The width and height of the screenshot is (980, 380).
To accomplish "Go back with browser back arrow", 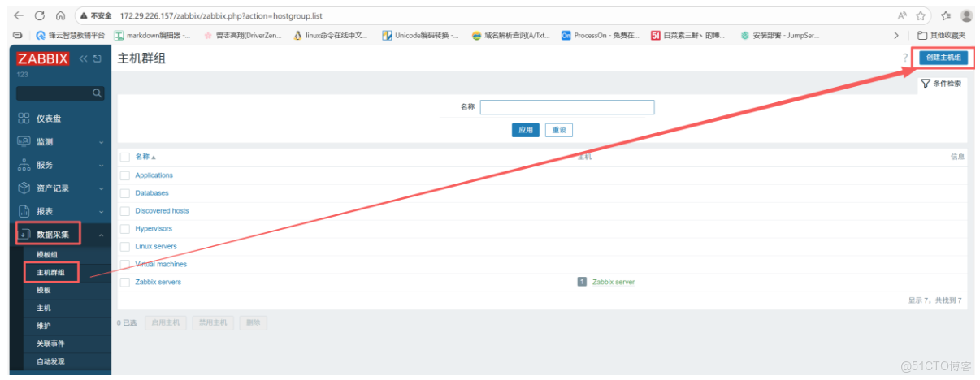I will 19,15.
